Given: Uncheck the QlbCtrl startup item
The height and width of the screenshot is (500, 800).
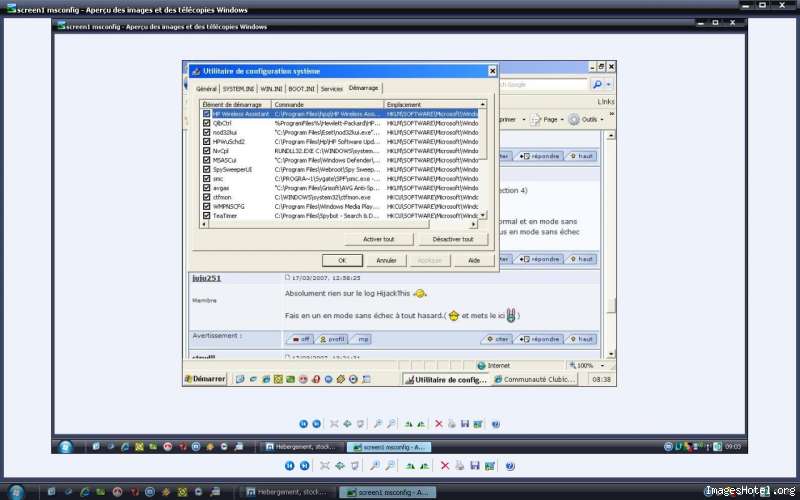Looking at the screenshot, I should tap(207, 123).
